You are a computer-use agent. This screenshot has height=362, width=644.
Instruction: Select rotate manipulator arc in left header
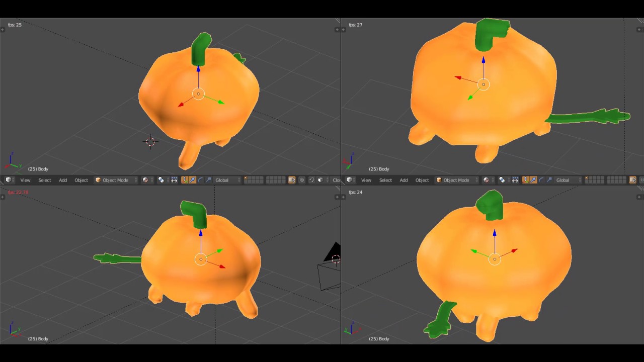pyautogui.click(x=200, y=180)
